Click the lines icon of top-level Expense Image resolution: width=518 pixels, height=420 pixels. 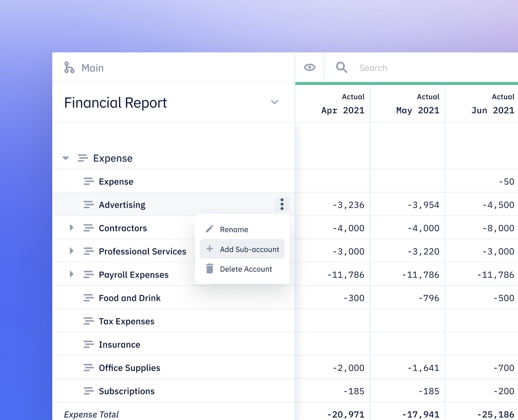point(83,158)
